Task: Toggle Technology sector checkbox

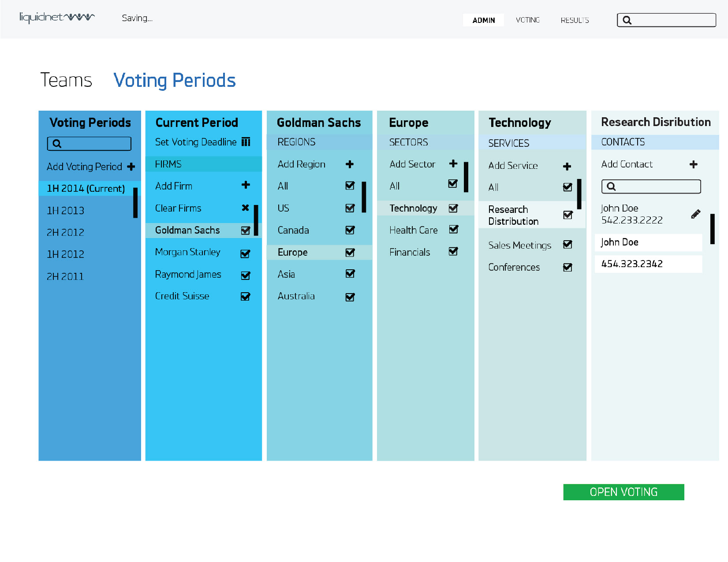Action: click(453, 208)
